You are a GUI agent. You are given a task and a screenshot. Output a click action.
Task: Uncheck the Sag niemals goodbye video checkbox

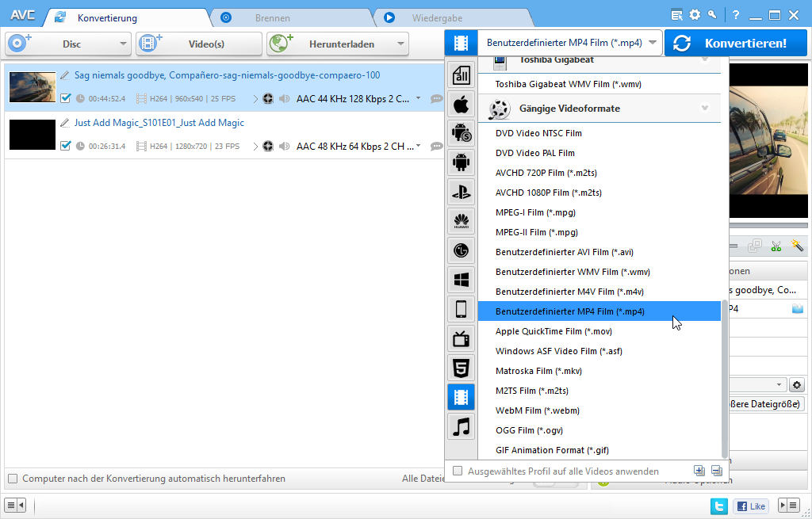(x=66, y=98)
